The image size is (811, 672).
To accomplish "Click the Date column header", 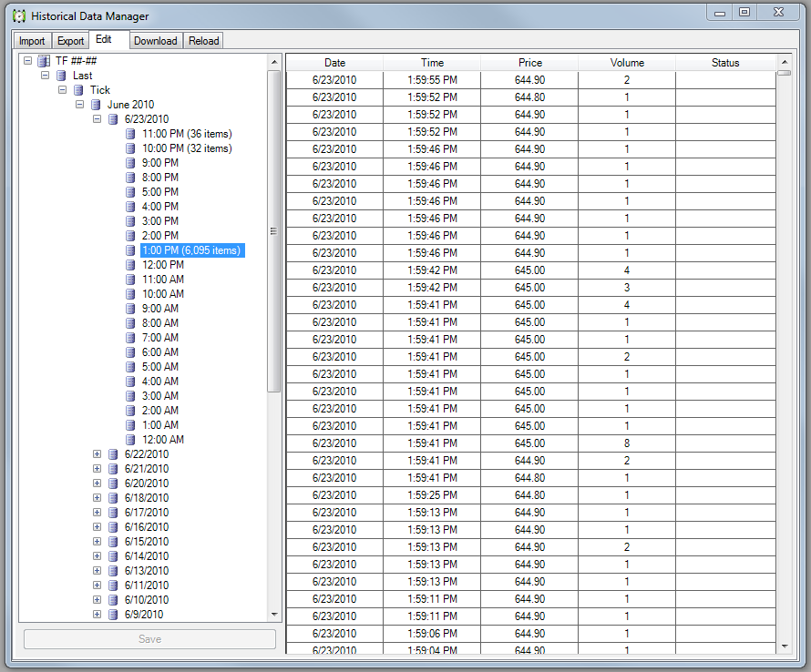I will click(334, 63).
